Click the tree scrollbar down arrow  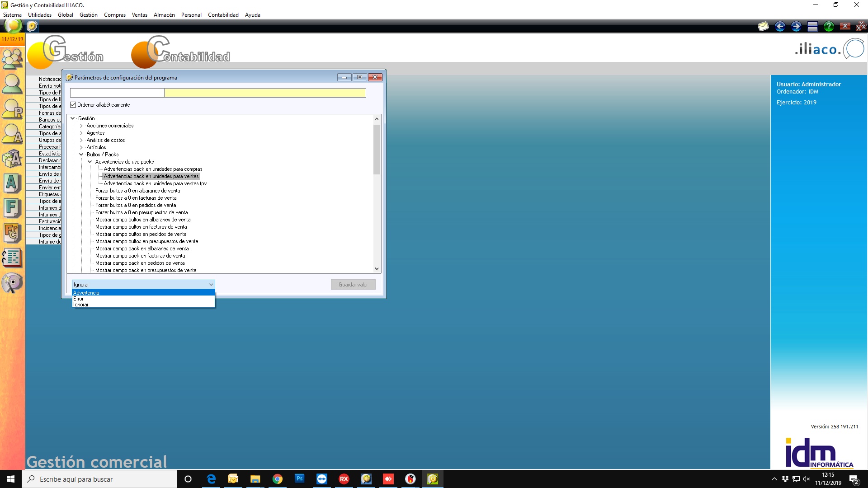377,269
